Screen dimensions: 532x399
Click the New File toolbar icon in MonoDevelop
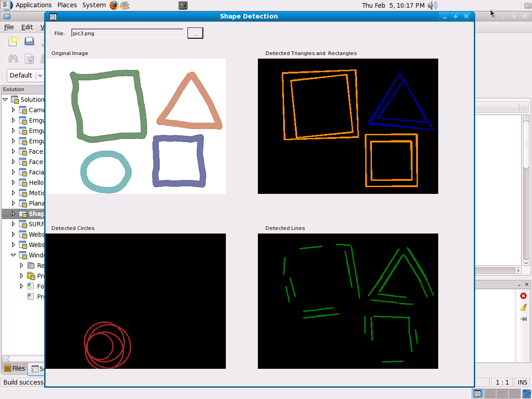pyautogui.click(x=13, y=41)
